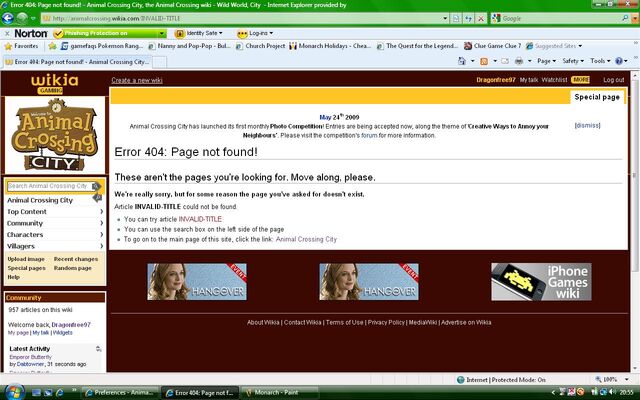Screen dimensions: 640x400
Task: Open the gamefaqs Pokemon Rang... favorite
Action: 102,46
